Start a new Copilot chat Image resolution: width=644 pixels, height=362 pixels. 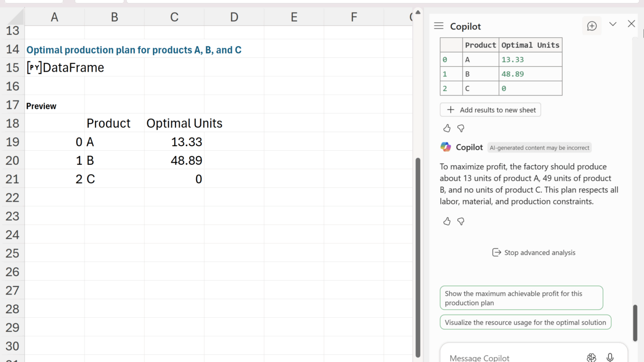pyautogui.click(x=592, y=26)
